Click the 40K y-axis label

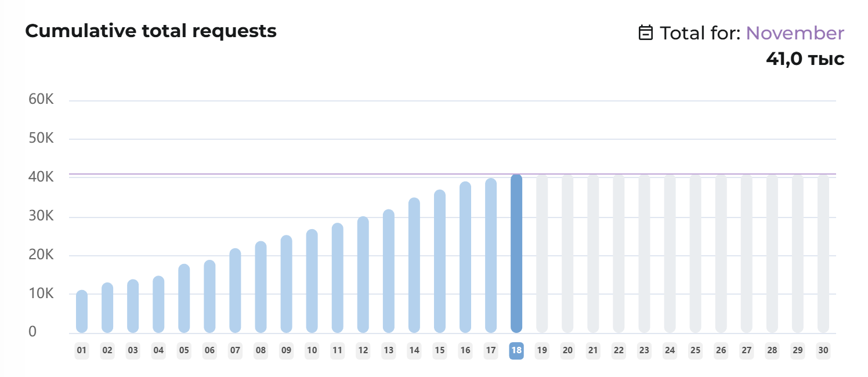coord(41,177)
